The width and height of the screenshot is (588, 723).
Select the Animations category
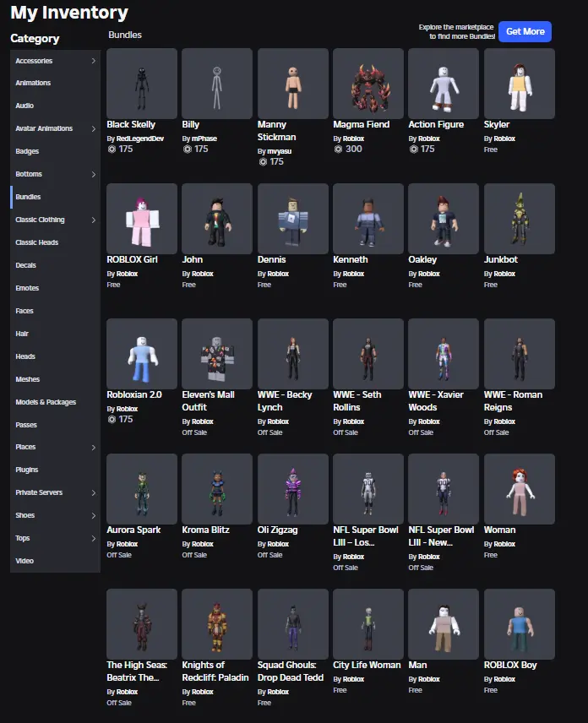tap(56, 83)
